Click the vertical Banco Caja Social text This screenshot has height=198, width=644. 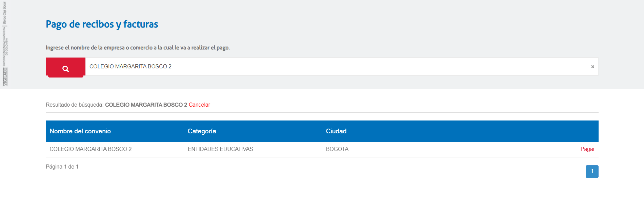tap(4, 13)
